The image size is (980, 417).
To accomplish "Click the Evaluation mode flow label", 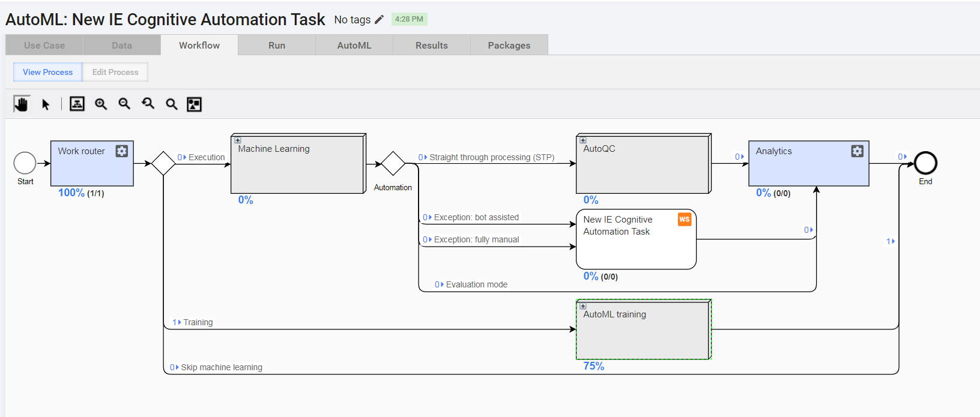I will (x=477, y=284).
